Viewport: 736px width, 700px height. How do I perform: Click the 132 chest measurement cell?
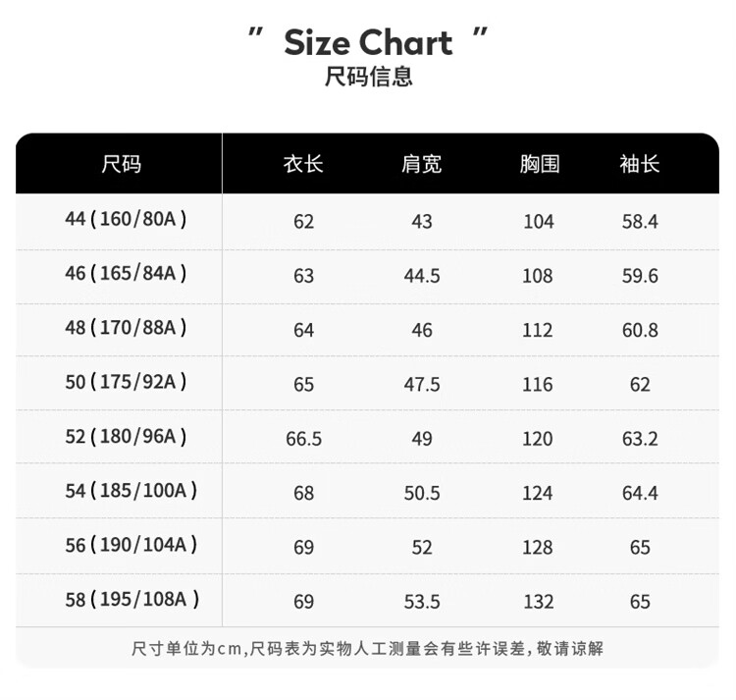click(538, 602)
